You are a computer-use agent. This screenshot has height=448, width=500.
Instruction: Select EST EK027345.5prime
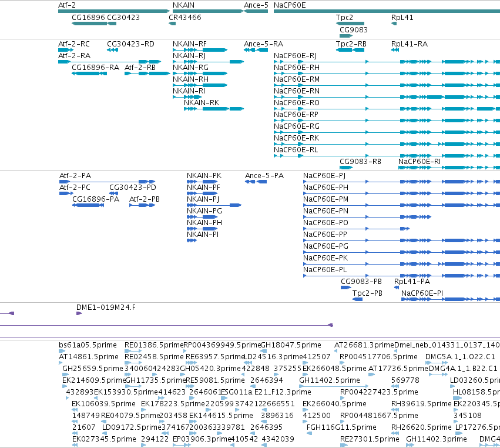[x=104, y=439]
